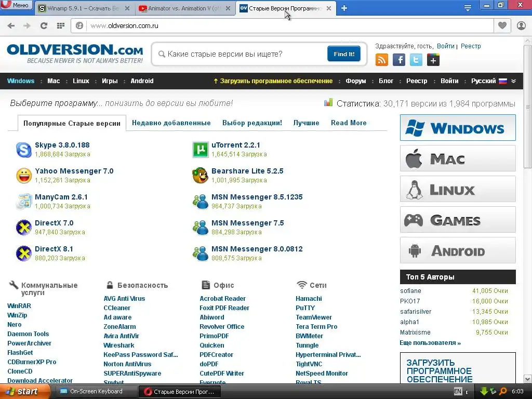
Task: Select the Linux nav menu item
Action: [x=81, y=81]
